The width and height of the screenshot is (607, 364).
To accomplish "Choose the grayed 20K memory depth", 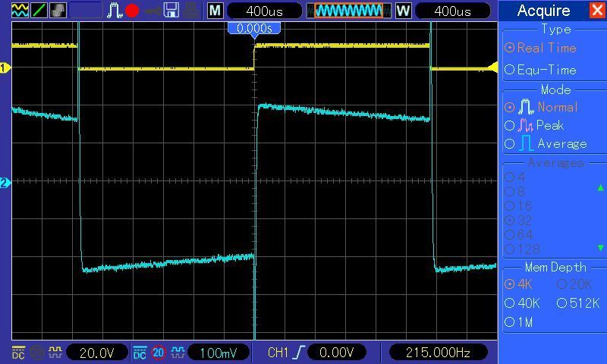I will (x=574, y=284).
